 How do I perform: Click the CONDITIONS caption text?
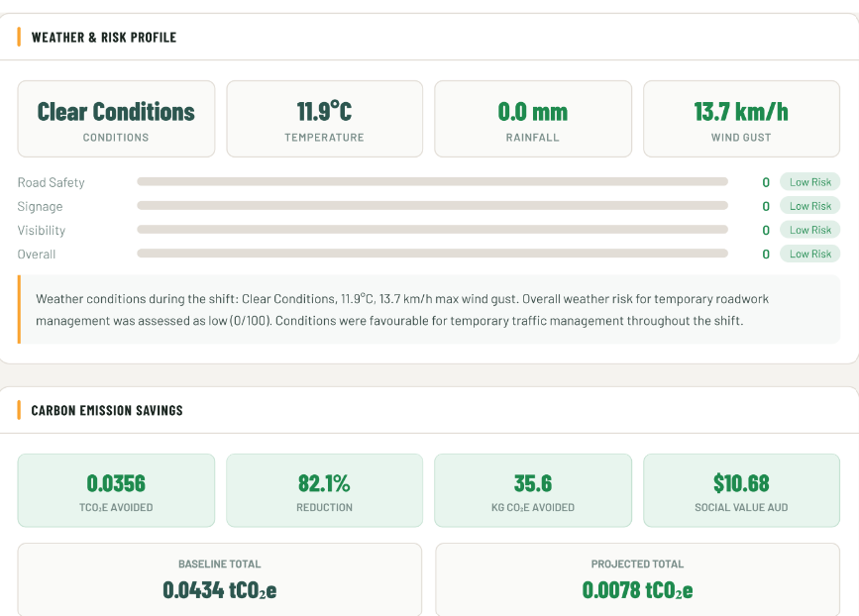(116, 138)
